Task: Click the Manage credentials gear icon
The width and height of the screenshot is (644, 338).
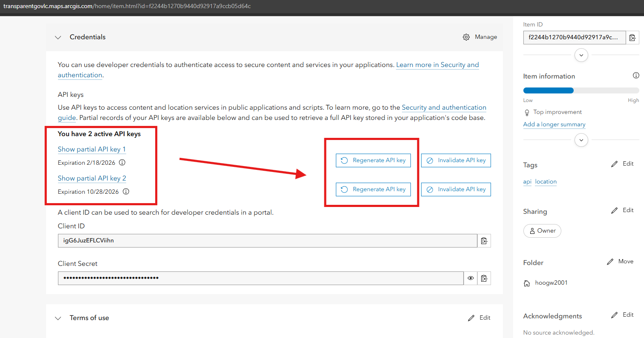Action: click(x=466, y=37)
